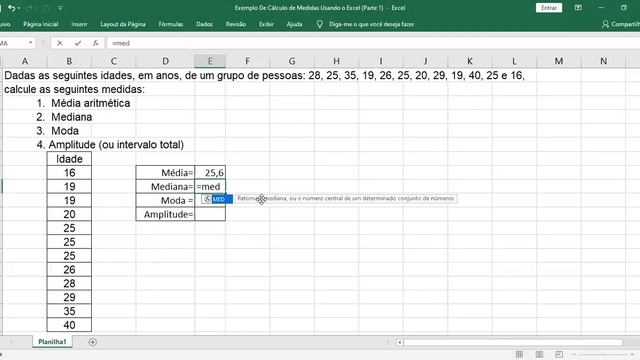Click the cell with value 25,6
640x360 pixels.
(x=210, y=173)
